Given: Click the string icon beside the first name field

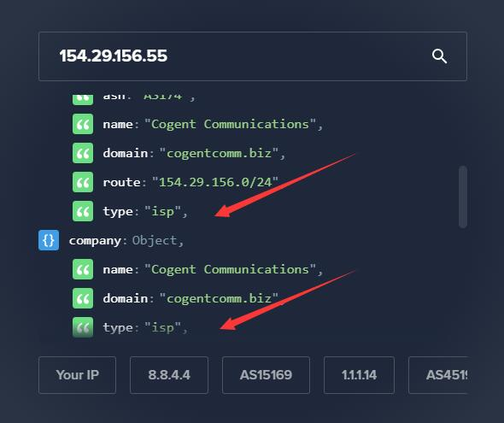Looking at the screenshot, I should point(83,124).
